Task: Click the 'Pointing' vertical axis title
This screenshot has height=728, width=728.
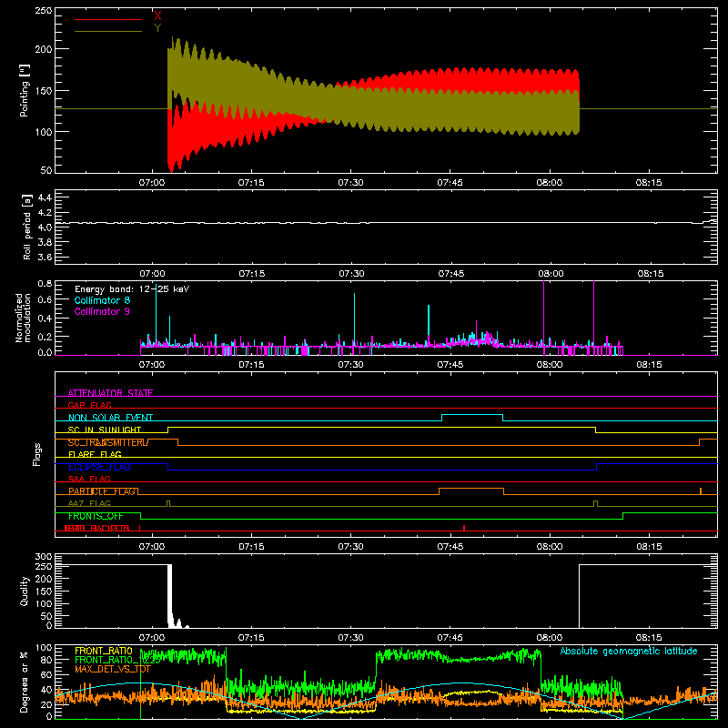Action: 25,90
